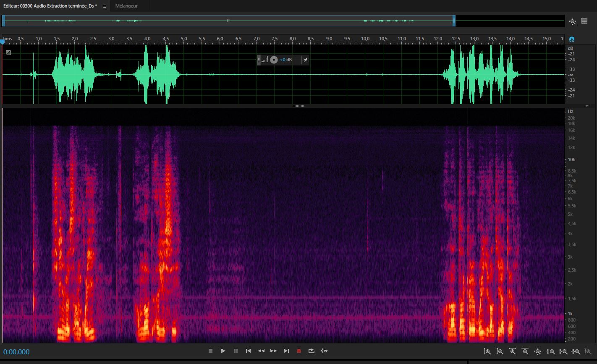Move playhead to previous marker
597x364 pixels.
pyautogui.click(x=249, y=351)
